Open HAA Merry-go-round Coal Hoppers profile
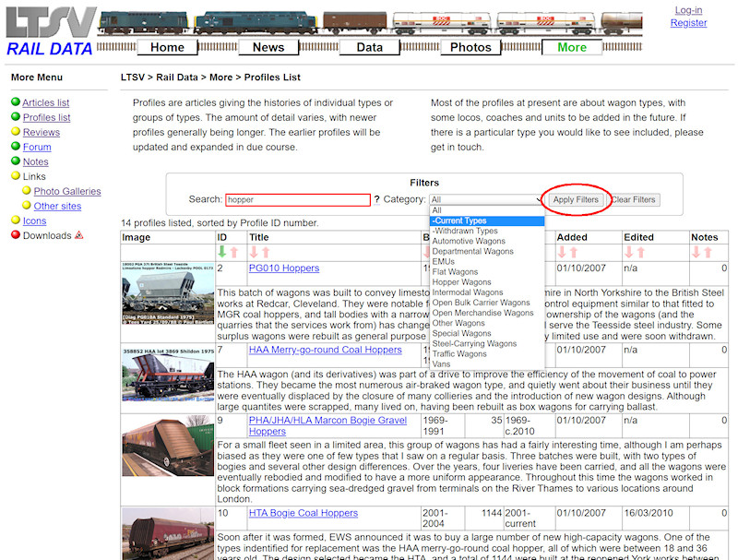 (325, 351)
